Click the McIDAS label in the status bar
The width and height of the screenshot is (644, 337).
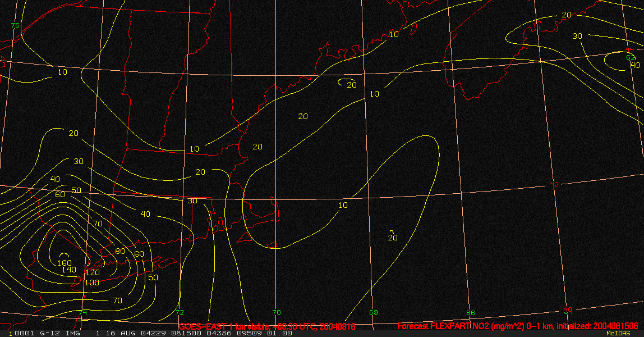[x=618, y=333]
